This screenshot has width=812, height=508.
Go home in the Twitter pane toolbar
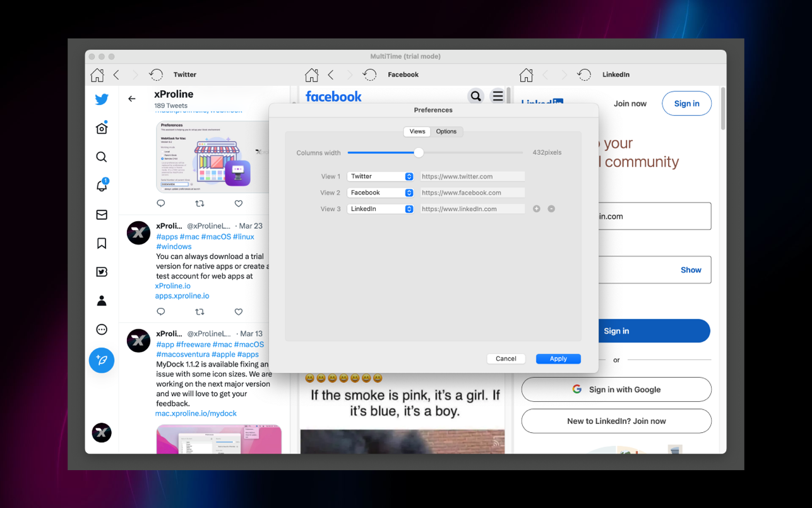tap(97, 75)
